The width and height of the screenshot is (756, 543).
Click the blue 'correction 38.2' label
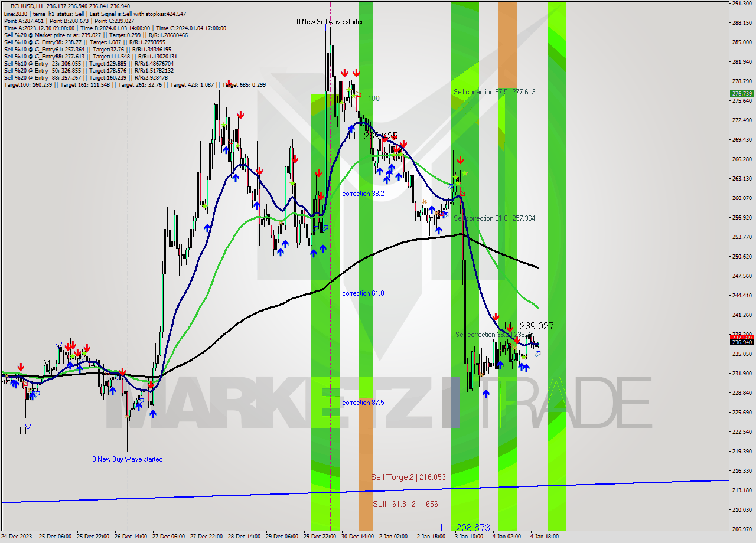pos(363,194)
